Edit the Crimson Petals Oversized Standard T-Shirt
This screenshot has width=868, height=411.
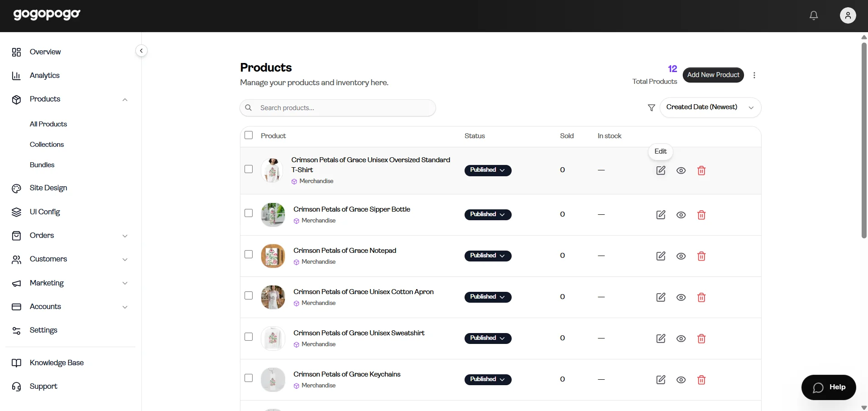click(661, 170)
